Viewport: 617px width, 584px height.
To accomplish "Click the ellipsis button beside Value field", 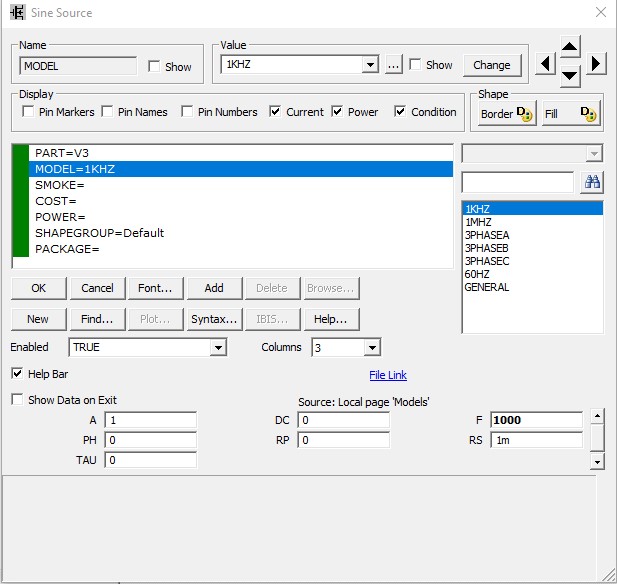I will coord(393,65).
